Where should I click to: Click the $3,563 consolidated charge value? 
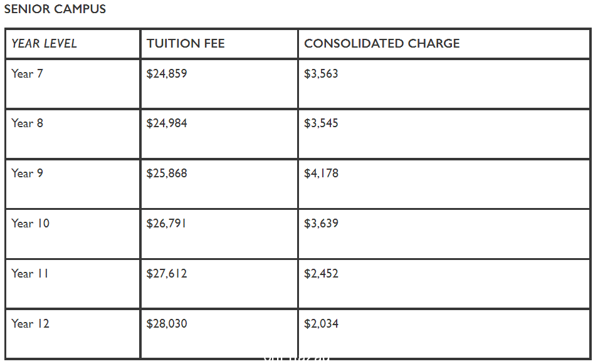pos(321,73)
